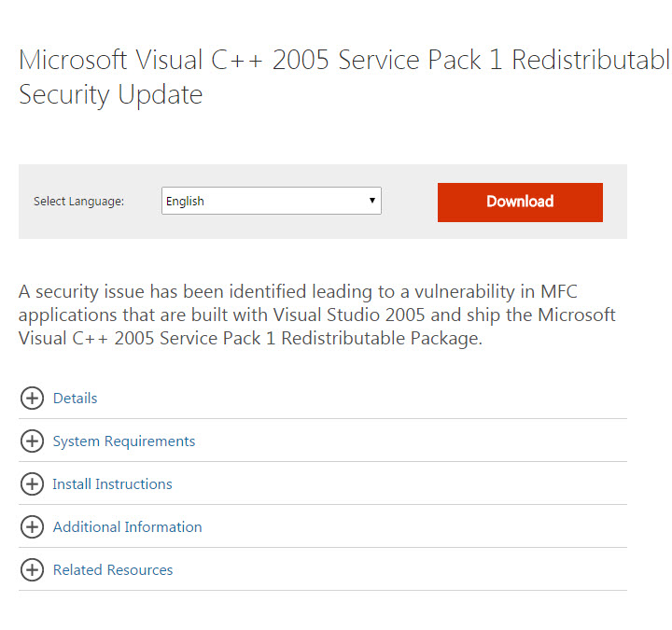Click the security issue description paragraph
Screen dimensions: 672x630
(x=317, y=315)
